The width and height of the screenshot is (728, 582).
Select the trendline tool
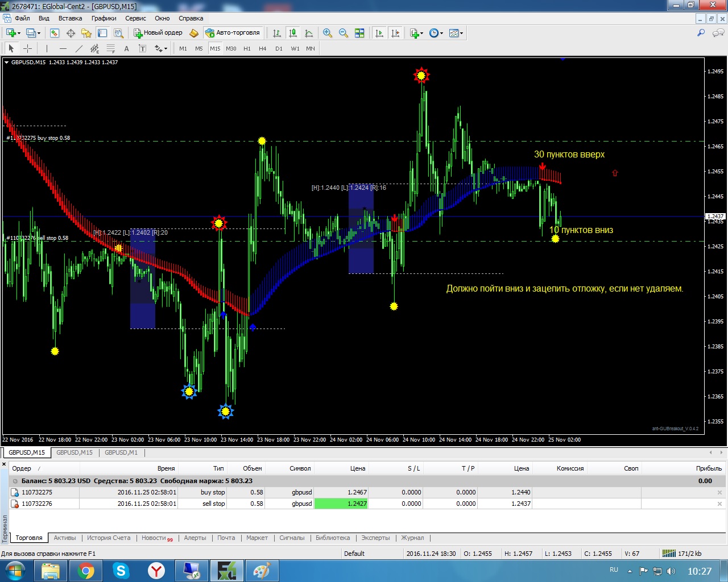78,48
